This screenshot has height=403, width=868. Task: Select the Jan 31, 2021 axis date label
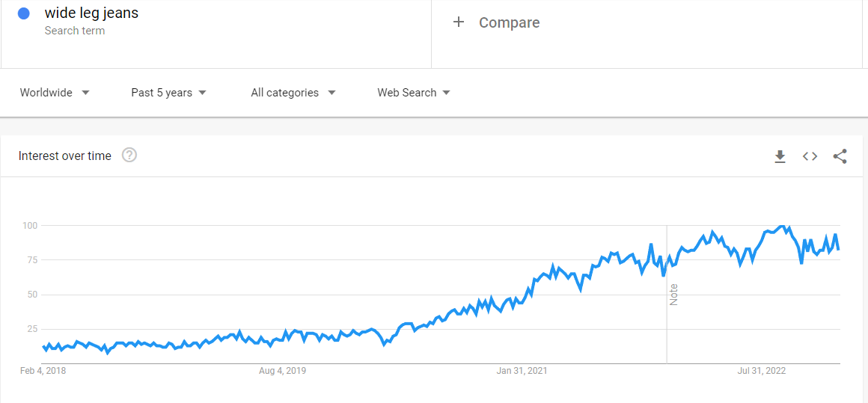522,371
